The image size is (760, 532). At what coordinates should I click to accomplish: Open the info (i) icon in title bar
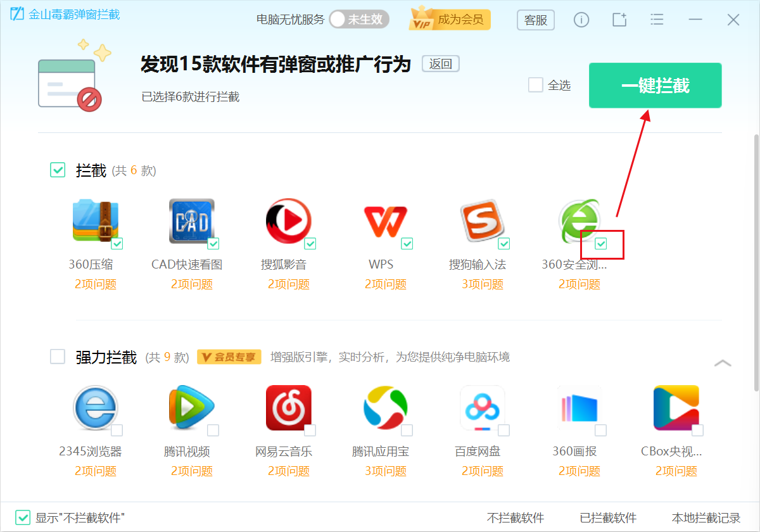(581, 20)
